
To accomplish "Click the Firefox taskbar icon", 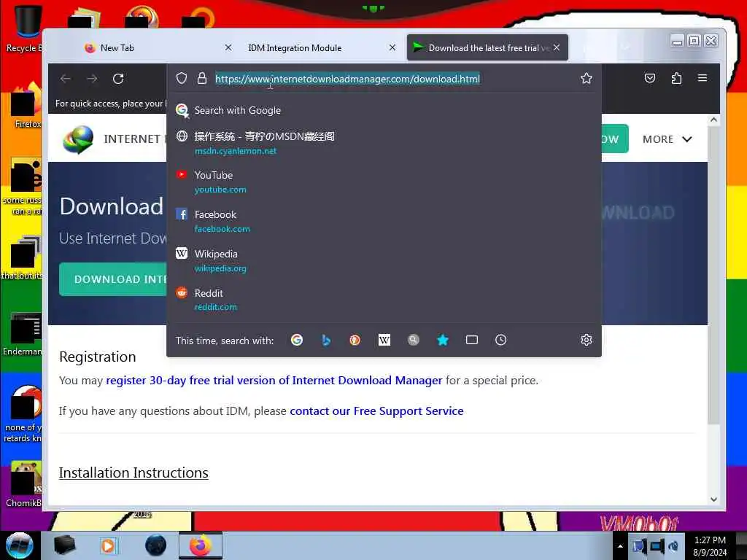I will click(x=201, y=545).
